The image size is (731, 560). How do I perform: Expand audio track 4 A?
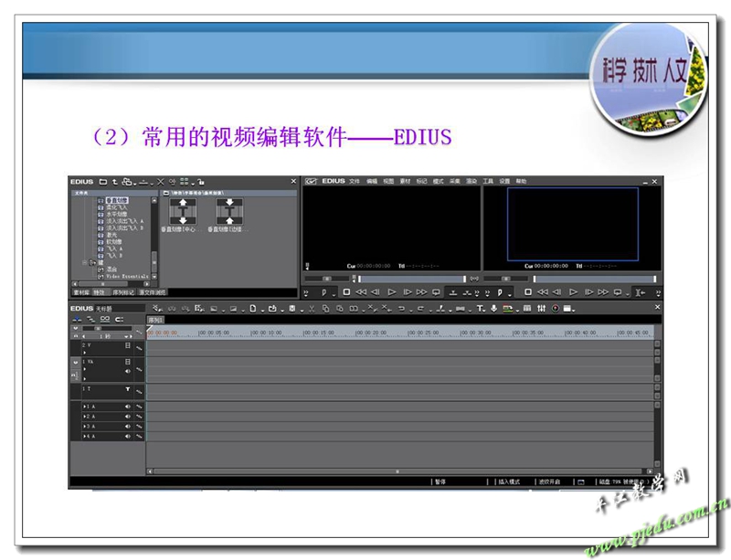(84, 437)
